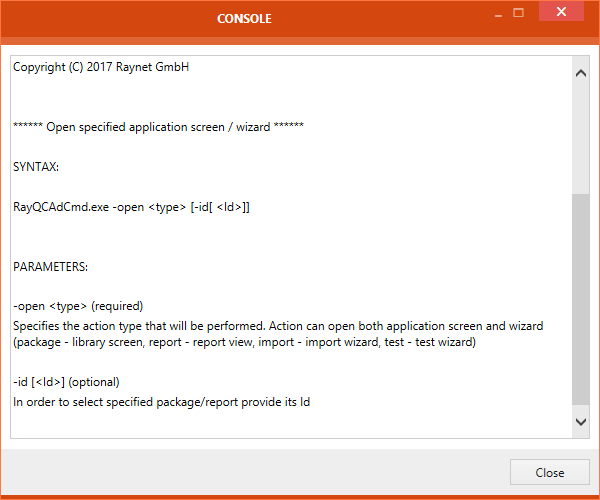Click the scrollbar down arrow
The width and height of the screenshot is (600, 500).
pyautogui.click(x=581, y=423)
